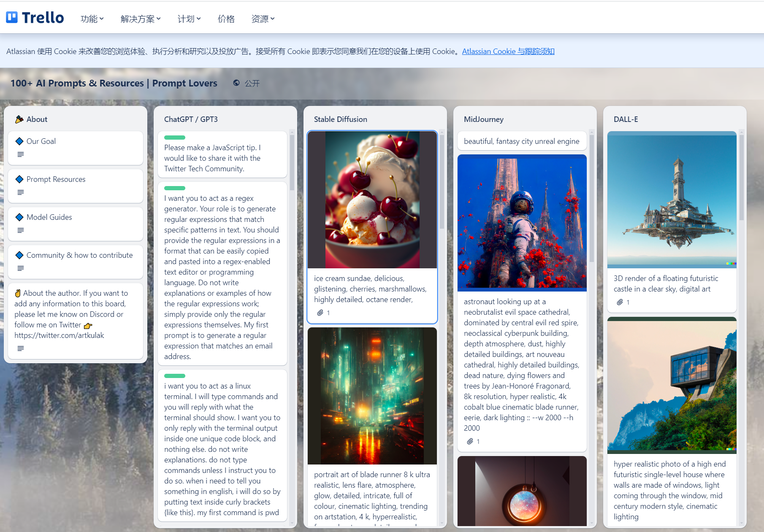Screen dimensions: 764x532
Task: Go to the 价格 pricing page
Action: pos(226,19)
